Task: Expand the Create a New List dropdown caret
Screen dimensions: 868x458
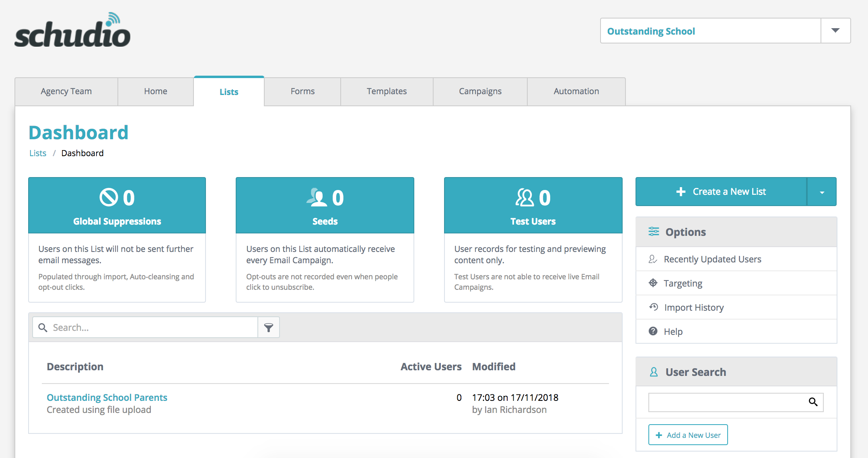Action: click(822, 192)
